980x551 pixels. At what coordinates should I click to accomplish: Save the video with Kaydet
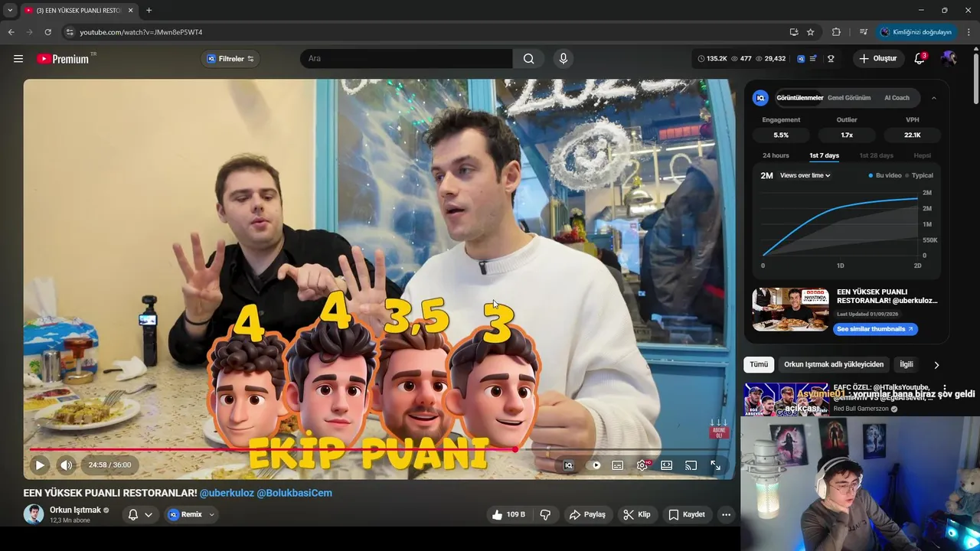click(x=687, y=514)
